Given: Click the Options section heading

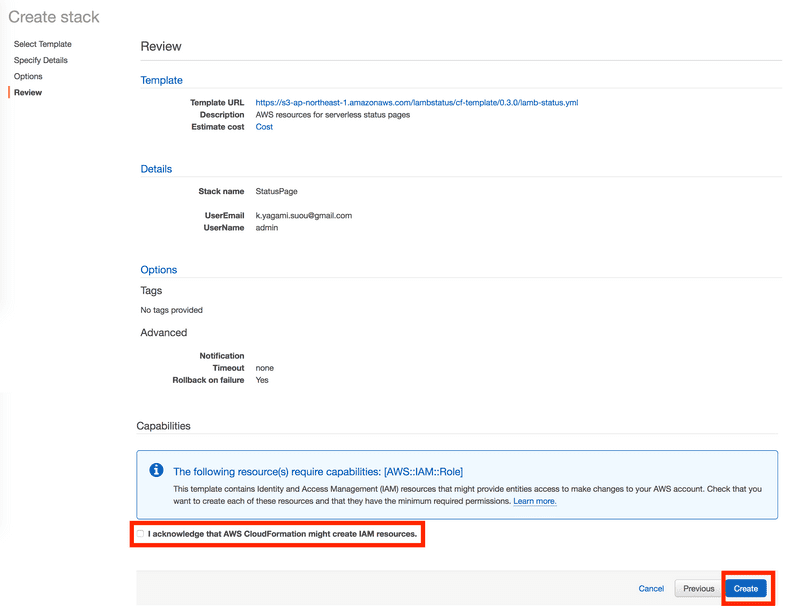Looking at the screenshot, I should click(159, 269).
